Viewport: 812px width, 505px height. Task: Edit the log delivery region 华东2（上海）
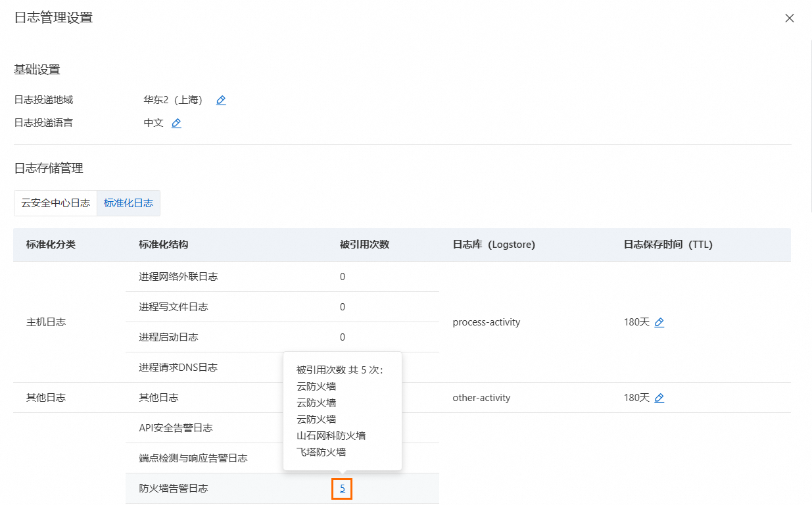221,101
